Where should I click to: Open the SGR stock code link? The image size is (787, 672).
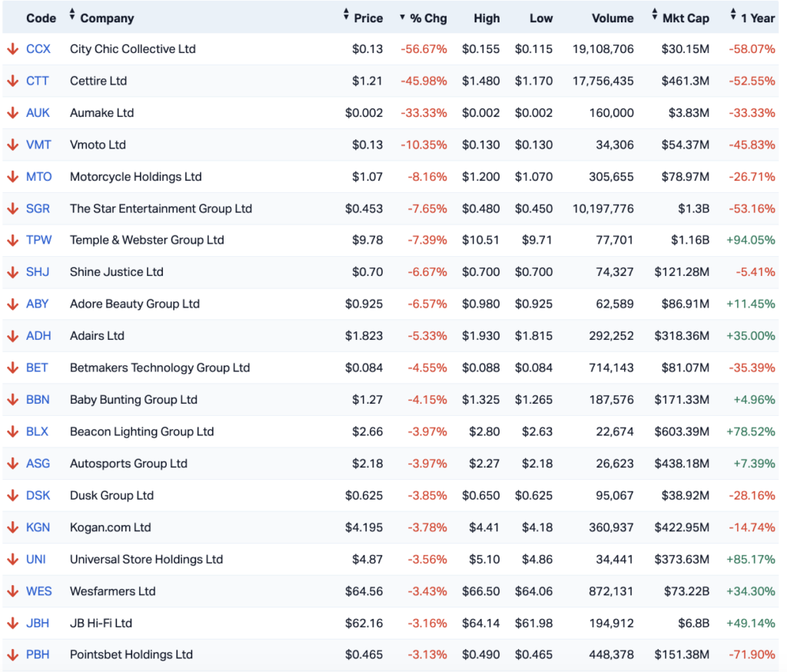click(38, 208)
